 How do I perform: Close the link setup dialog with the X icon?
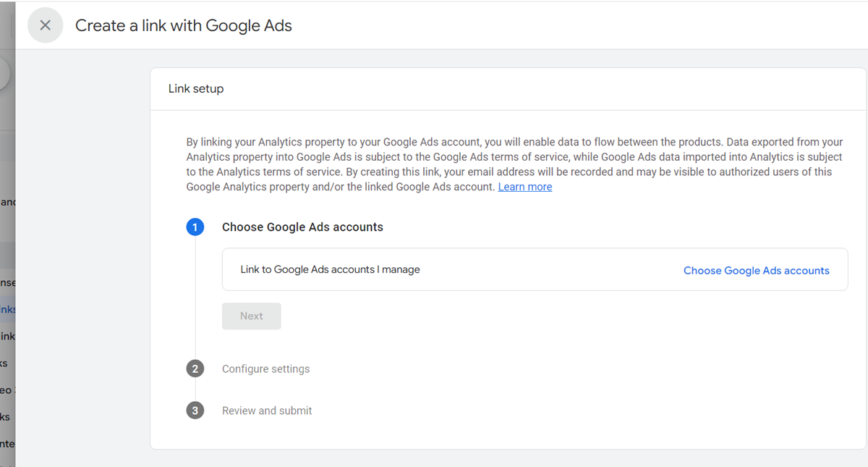pyautogui.click(x=45, y=25)
